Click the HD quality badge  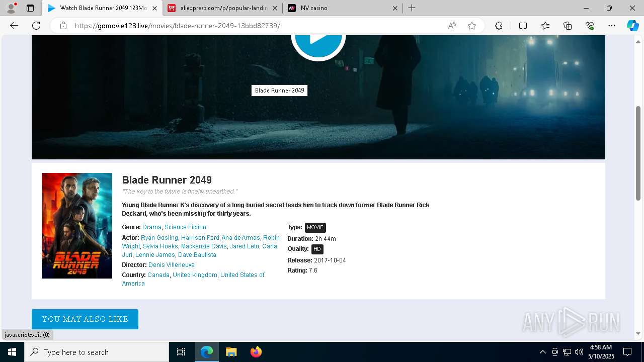pyautogui.click(x=317, y=249)
